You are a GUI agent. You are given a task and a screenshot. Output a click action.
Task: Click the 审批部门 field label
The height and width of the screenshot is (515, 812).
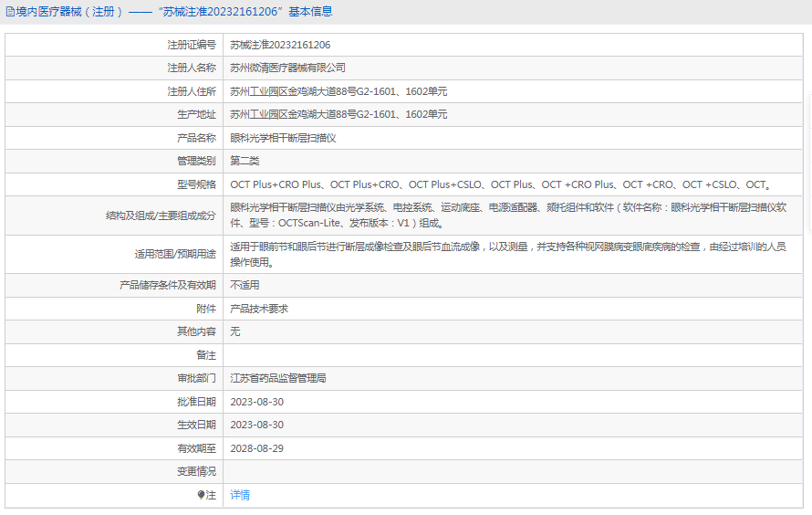click(196, 378)
